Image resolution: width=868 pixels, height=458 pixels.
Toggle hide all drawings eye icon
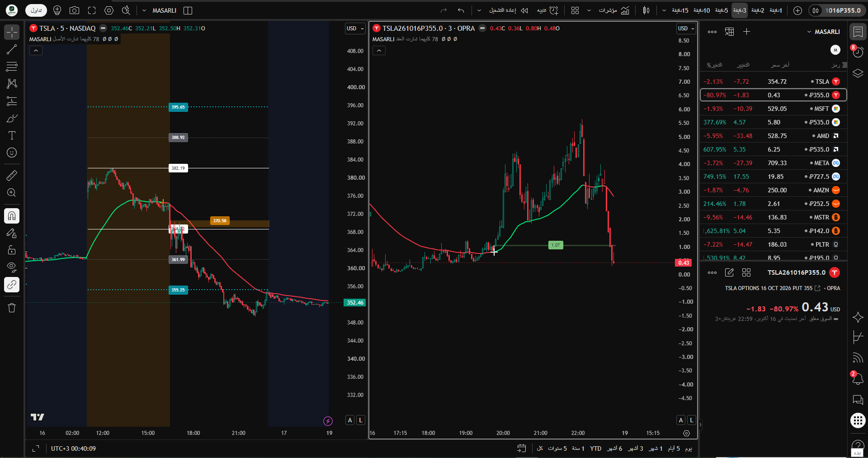click(x=12, y=267)
